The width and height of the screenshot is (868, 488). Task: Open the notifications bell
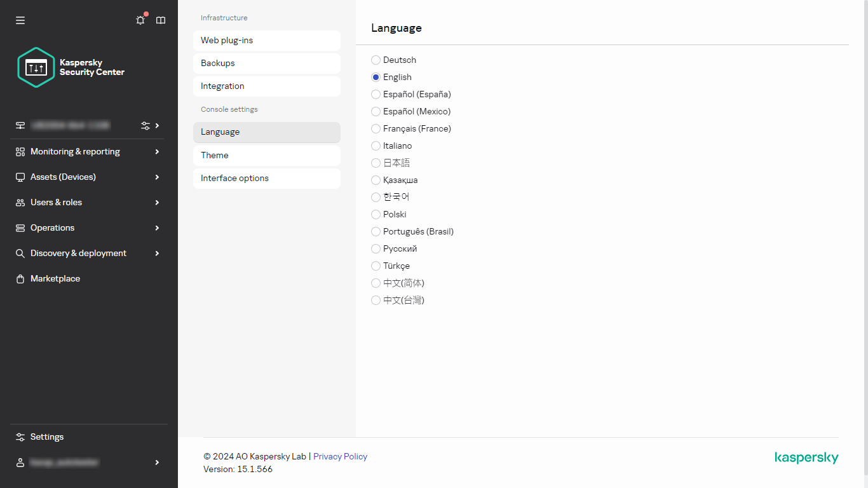tap(140, 20)
